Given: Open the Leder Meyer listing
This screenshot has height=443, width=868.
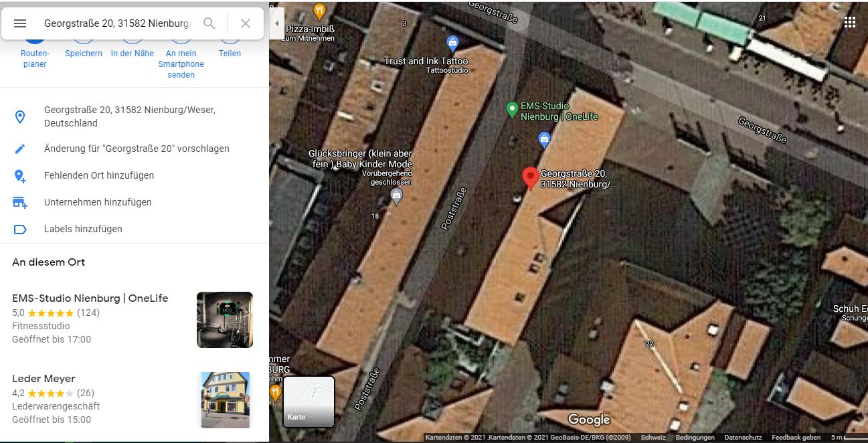Looking at the screenshot, I should [x=44, y=379].
